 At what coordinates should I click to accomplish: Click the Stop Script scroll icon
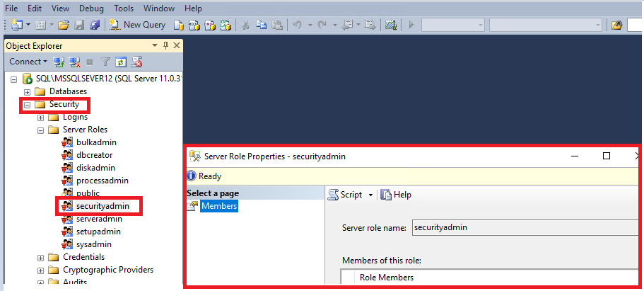pos(136,62)
